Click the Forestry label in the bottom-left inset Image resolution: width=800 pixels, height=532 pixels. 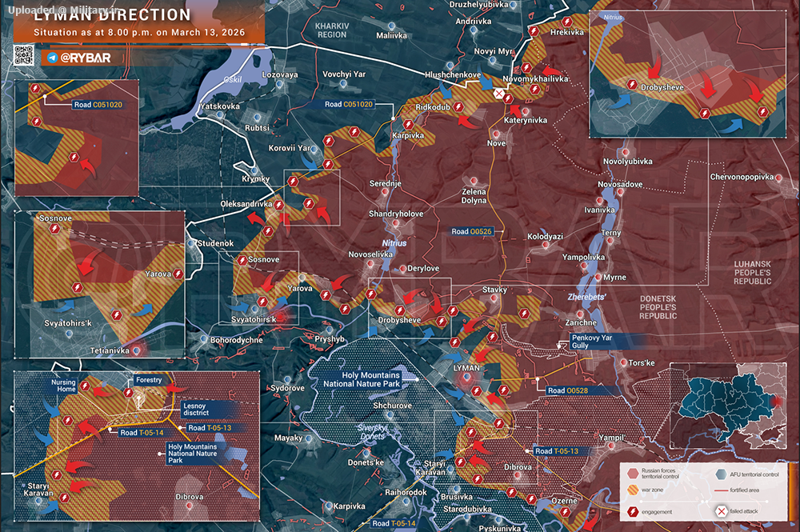(149, 380)
